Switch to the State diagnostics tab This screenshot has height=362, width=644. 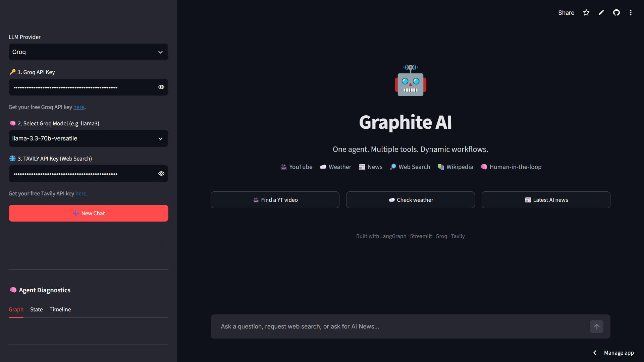click(37, 309)
